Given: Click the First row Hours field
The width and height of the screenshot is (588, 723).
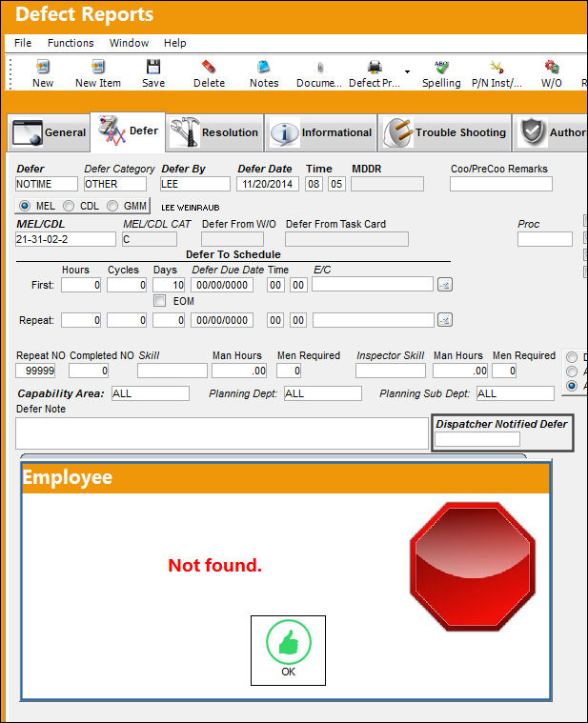Looking at the screenshot, I should click(81, 285).
